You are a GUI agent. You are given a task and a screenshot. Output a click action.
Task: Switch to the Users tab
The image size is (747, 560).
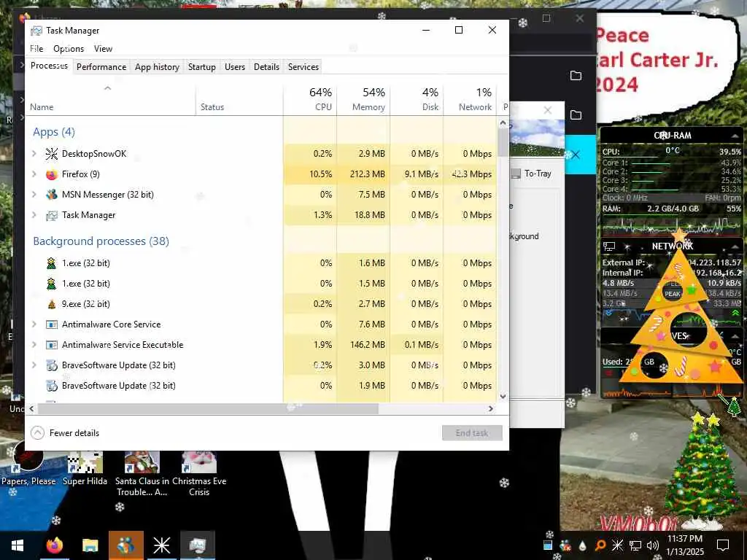coord(235,67)
